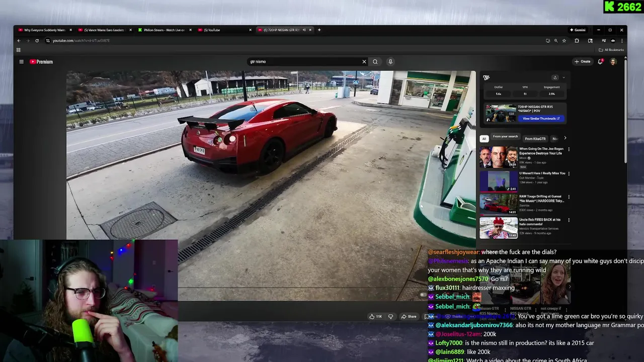
Task: Mute audio on the 720HP NISSAN tab
Action: coord(304,30)
